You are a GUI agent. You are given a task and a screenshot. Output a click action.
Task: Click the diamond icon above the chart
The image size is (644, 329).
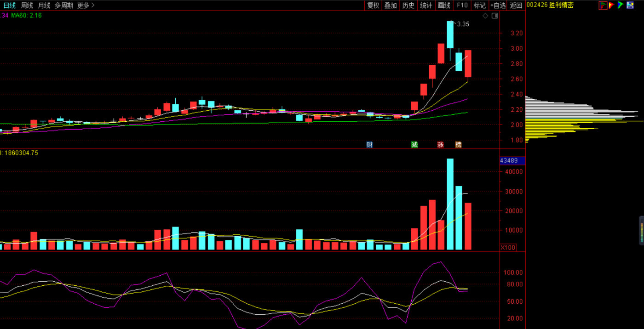pyautogui.click(x=485, y=16)
